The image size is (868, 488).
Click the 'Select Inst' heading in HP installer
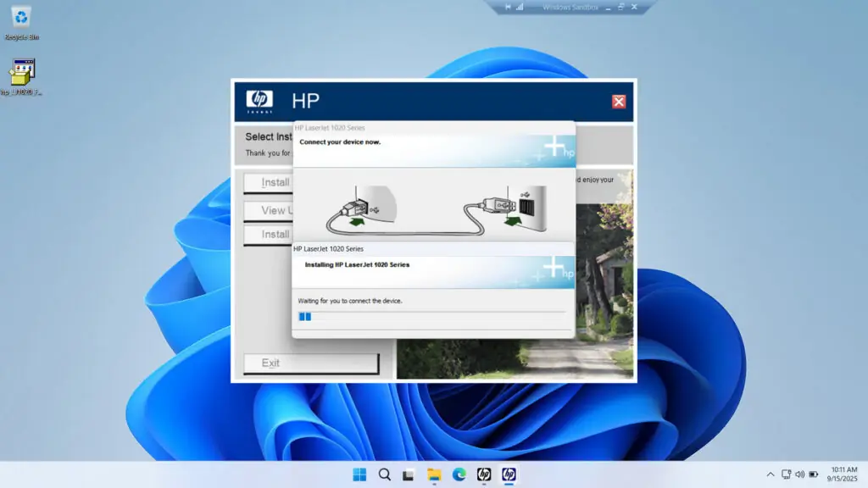269,136
